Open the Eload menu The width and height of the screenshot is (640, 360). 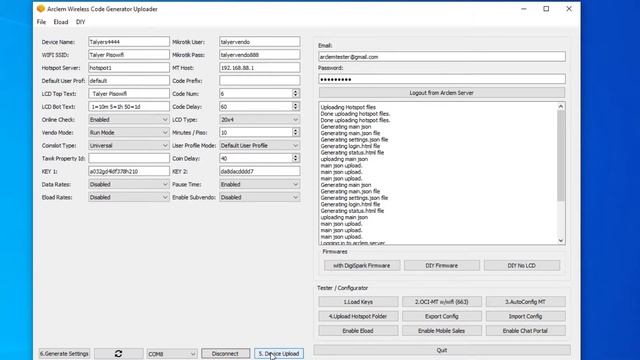[x=61, y=22]
